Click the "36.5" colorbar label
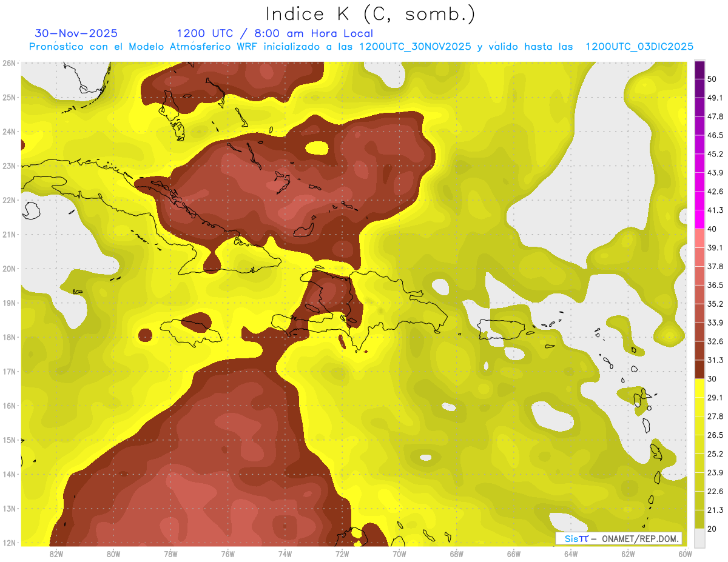The height and width of the screenshot is (562, 728). (715, 285)
